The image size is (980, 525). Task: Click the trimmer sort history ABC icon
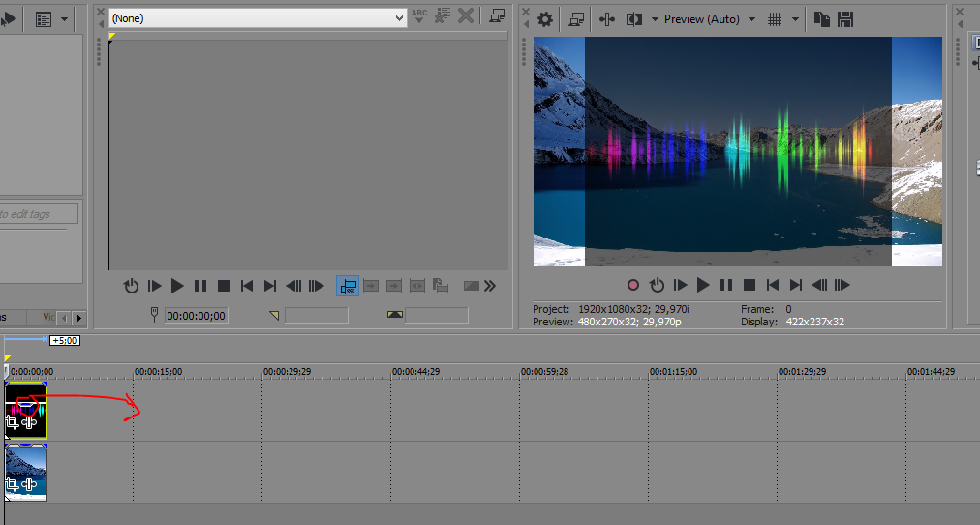pyautogui.click(x=419, y=16)
